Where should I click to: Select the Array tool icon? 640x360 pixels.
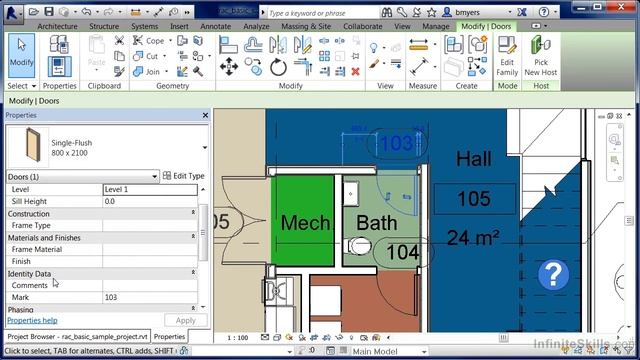coord(324,56)
